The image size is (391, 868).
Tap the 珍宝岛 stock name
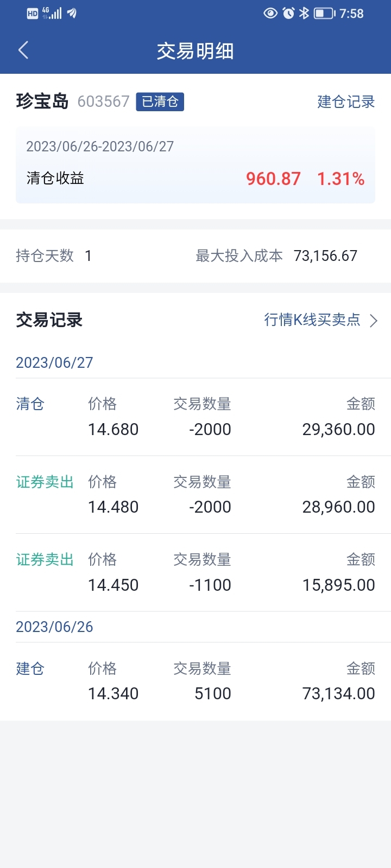[42, 101]
